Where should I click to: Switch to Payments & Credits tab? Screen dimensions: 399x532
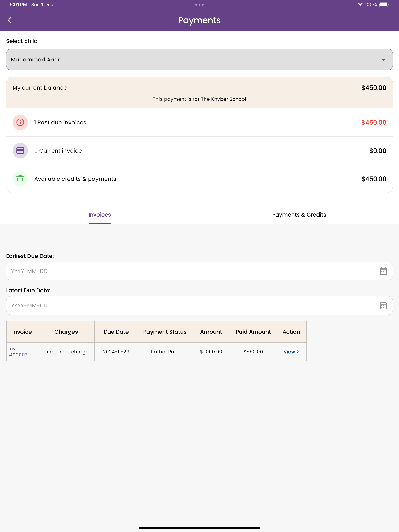[x=299, y=215]
